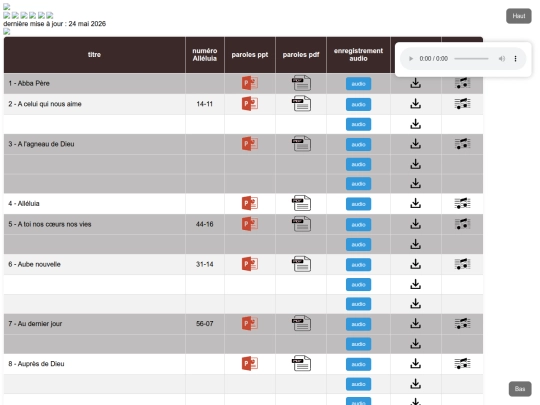Download audio for Aube nouvelle
The width and height of the screenshot is (540, 405).
click(x=416, y=264)
